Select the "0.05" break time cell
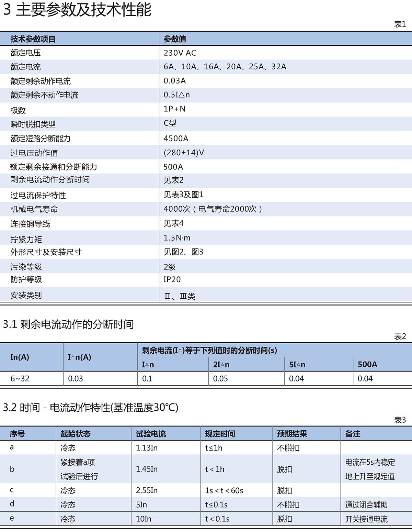The image size is (412, 532). coord(220,379)
